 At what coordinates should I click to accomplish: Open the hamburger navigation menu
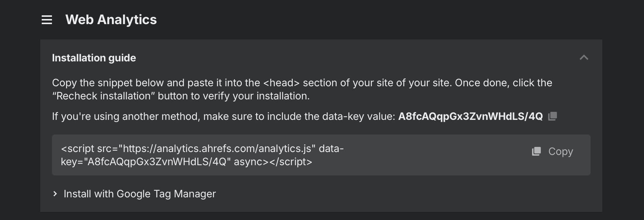[47, 20]
